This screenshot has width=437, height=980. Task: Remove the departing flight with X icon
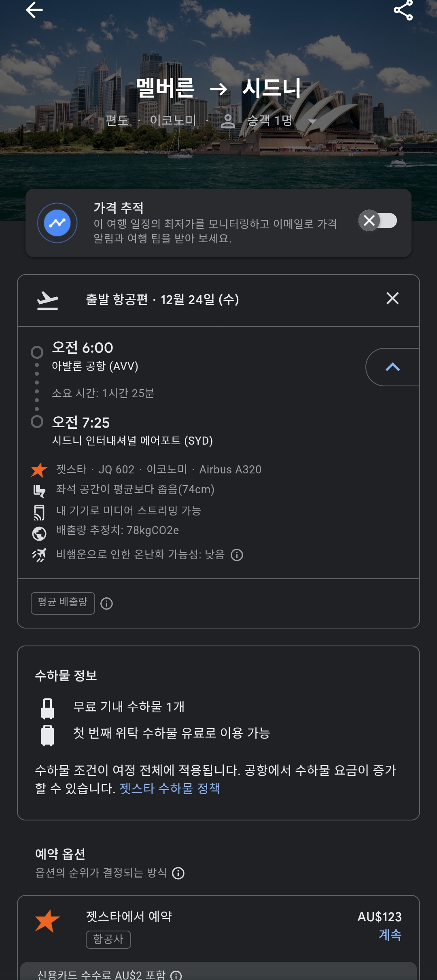[392, 298]
